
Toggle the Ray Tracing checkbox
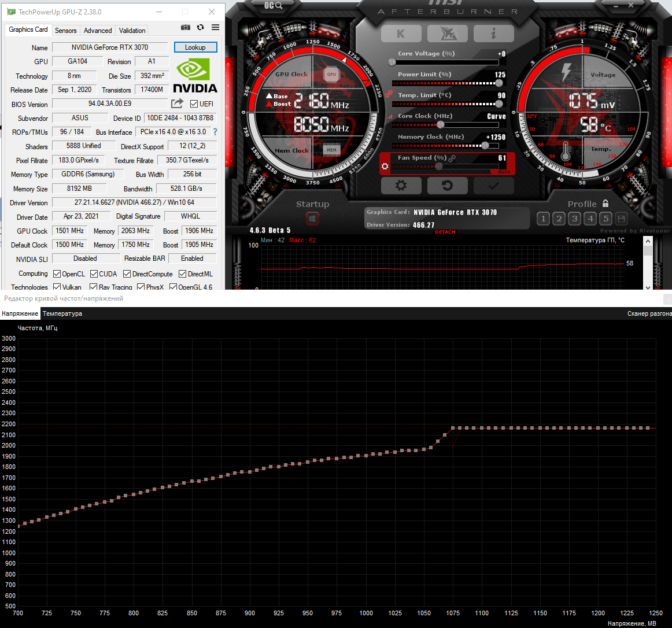93,286
